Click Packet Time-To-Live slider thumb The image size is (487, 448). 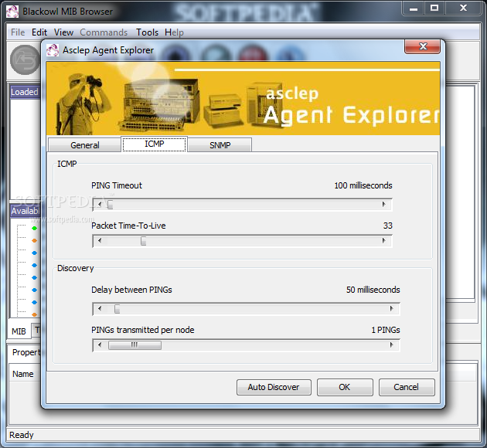(x=143, y=241)
